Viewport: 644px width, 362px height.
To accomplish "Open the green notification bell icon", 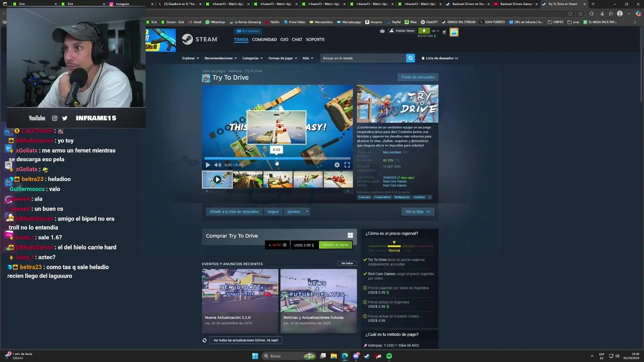I will (x=424, y=31).
